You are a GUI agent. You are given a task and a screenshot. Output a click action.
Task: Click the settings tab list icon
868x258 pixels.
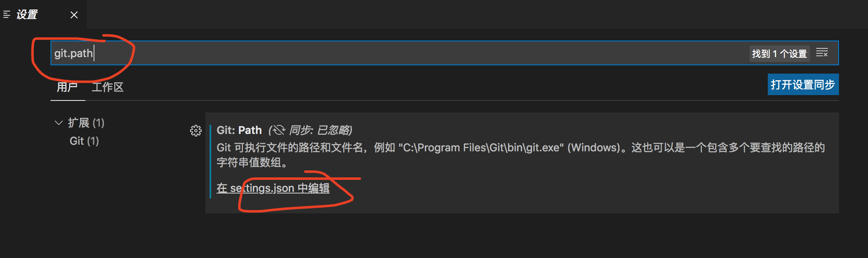click(7, 15)
